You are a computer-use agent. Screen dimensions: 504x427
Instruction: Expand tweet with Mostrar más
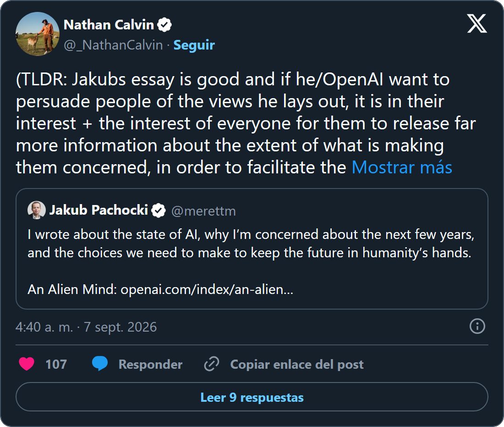point(402,167)
